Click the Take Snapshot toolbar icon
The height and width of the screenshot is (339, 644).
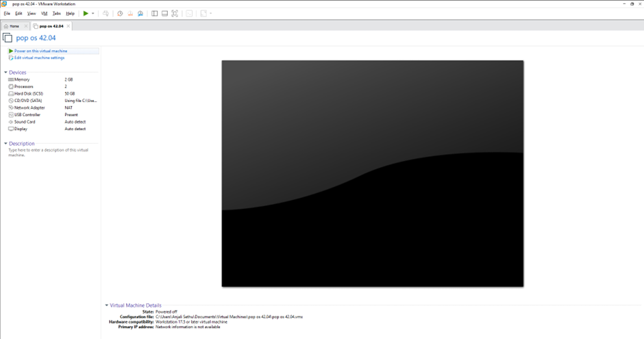coord(120,13)
